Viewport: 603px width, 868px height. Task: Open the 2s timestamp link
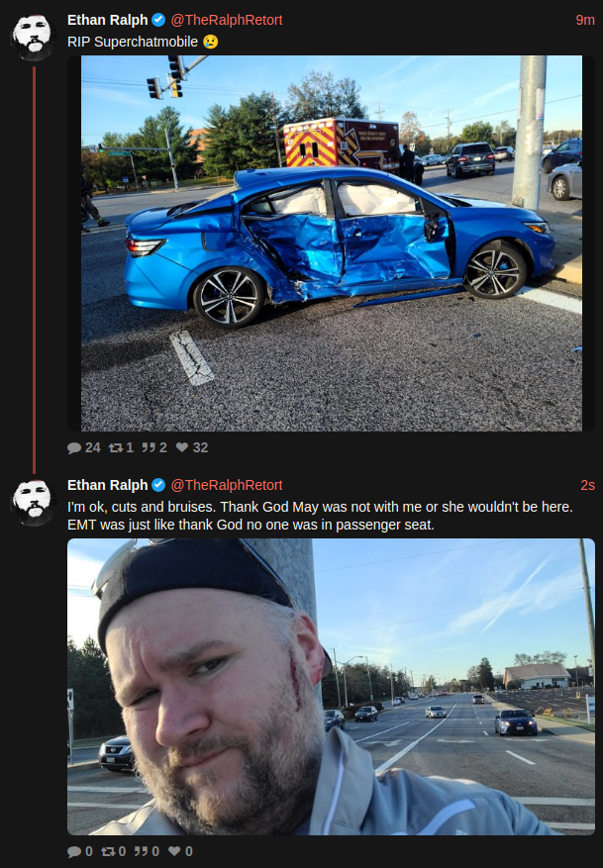(x=587, y=485)
